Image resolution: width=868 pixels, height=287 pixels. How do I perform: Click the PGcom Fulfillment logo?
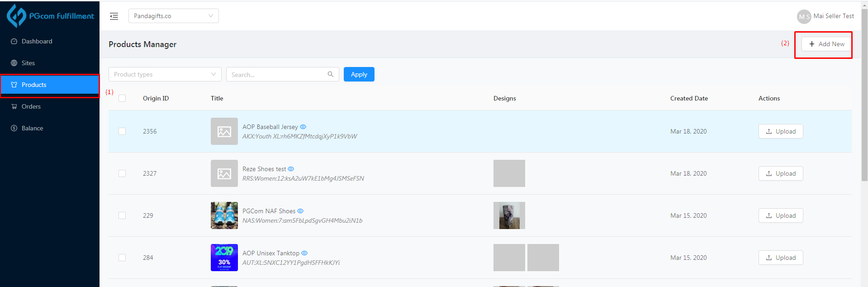[x=50, y=16]
